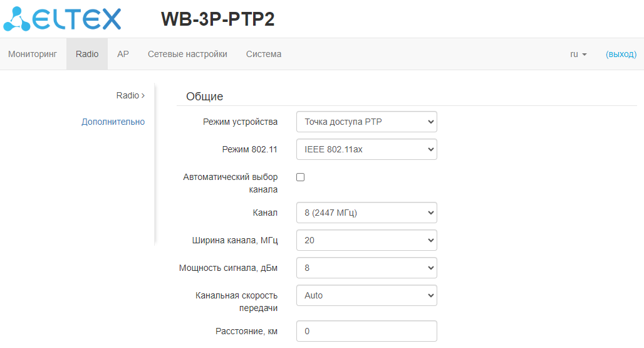Select Radio in the sidebar

[x=130, y=95]
